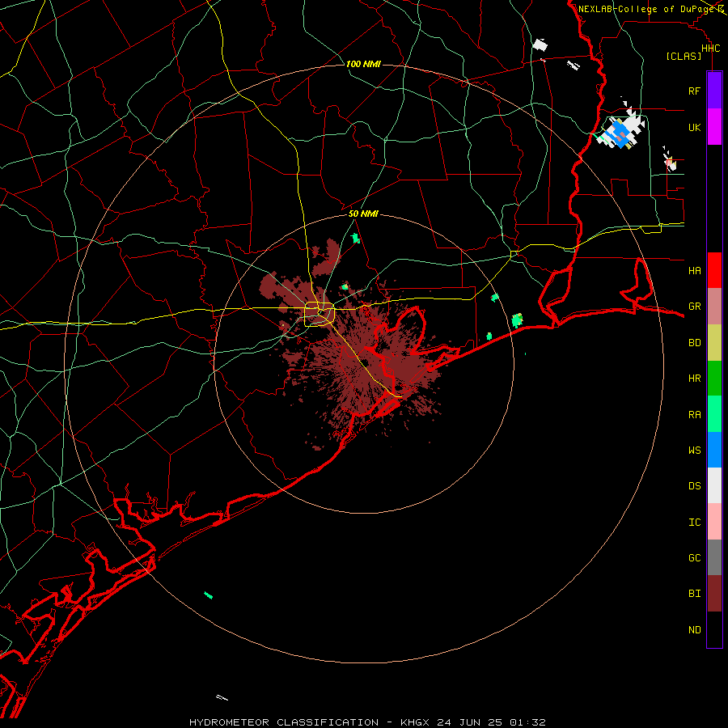Viewport: 728px width, 728px height.
Task: Click the "KHGX" radar site identifier
Action: (416, 722)
